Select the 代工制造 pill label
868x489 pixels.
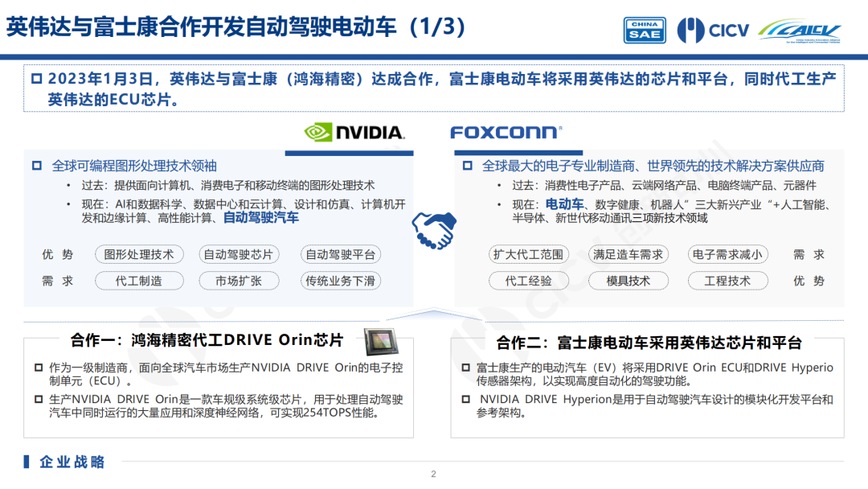139,281
